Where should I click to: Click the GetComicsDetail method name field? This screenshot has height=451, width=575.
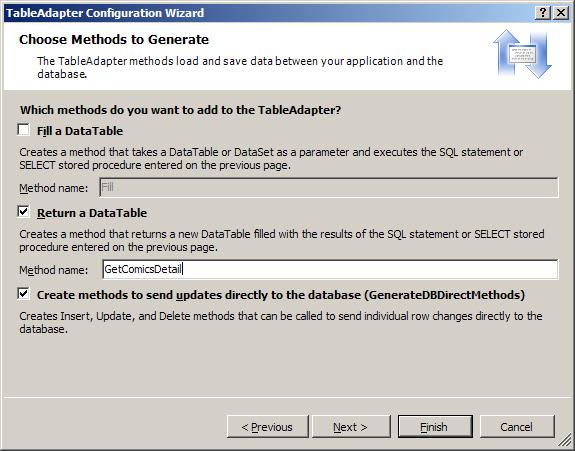[330, 270]
